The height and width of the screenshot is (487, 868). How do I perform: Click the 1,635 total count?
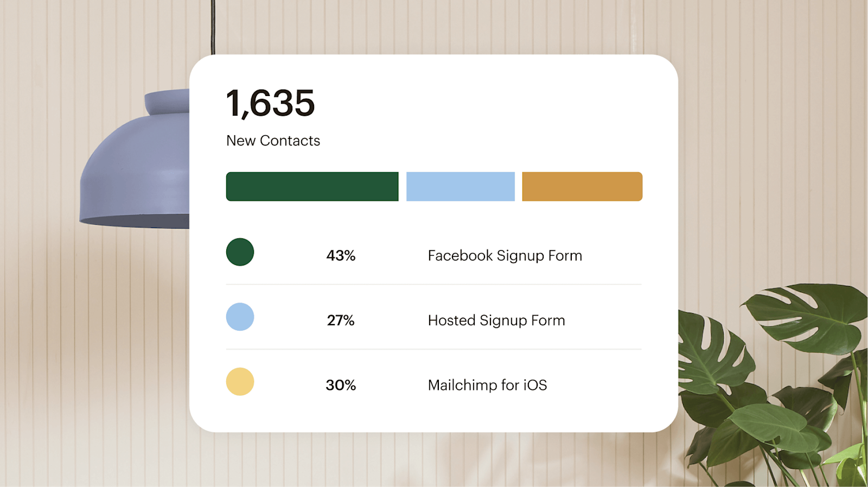click(x=270, y=103)
